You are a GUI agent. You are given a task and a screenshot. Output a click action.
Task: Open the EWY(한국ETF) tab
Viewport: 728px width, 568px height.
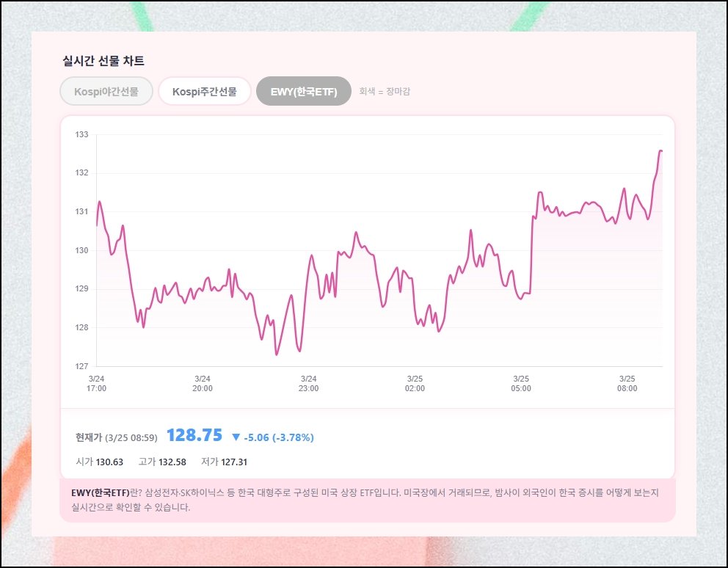click(x=304, y=91)
